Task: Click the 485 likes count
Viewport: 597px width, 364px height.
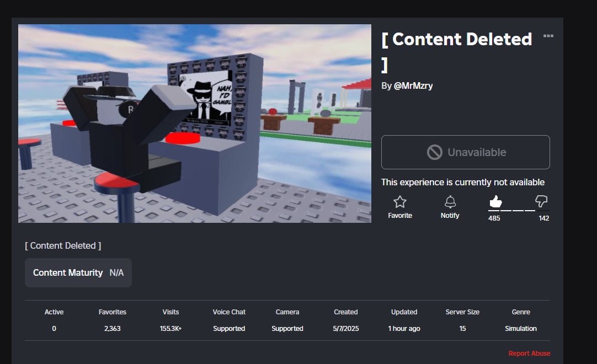Action: 494,218
